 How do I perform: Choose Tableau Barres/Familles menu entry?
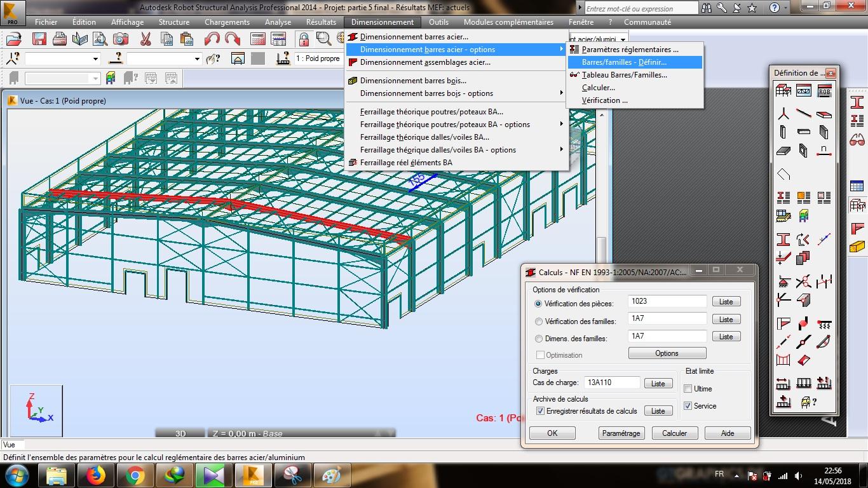click(x=634, y=75)
